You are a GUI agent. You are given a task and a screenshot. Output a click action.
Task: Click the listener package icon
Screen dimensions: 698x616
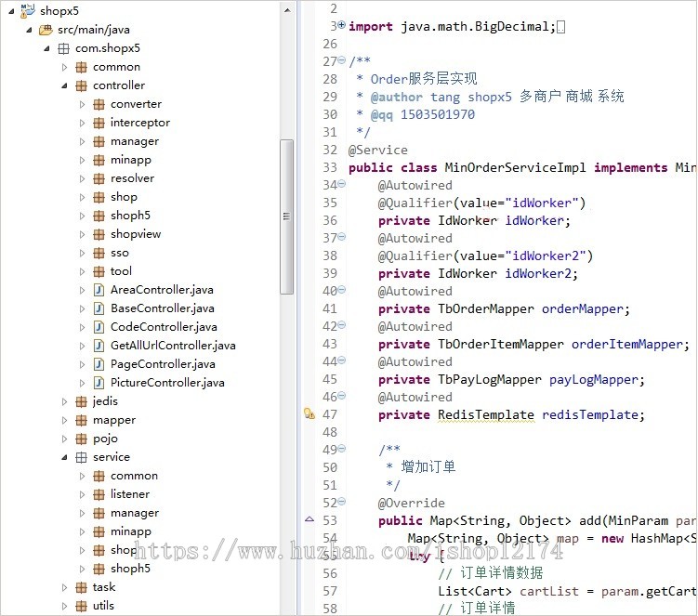click(x=99, y=494)
